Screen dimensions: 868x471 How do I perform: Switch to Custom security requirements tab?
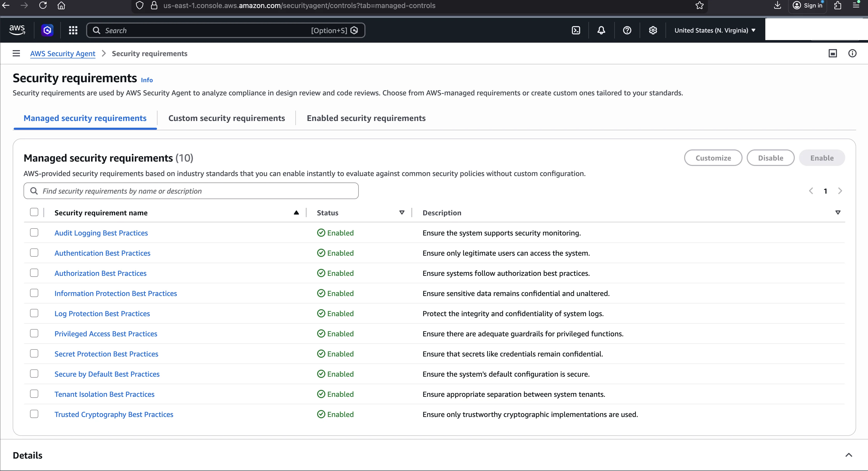(x=227, y=118)
